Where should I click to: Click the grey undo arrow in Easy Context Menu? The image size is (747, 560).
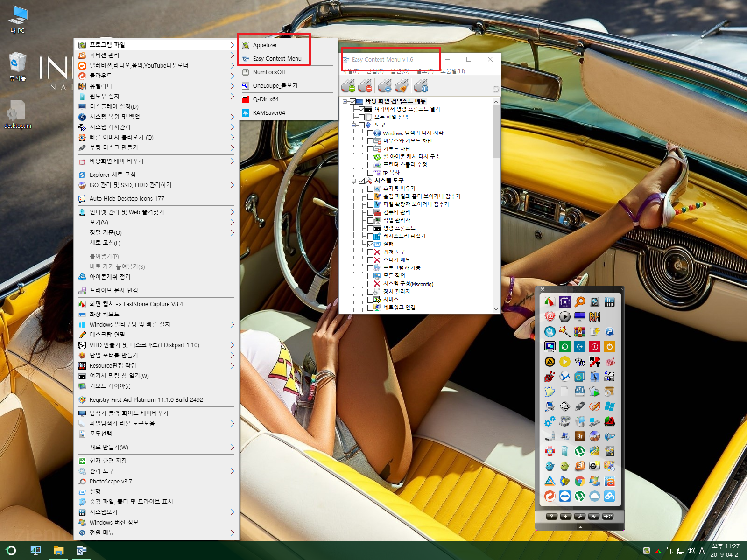pyautogui.click(x=495, y=89)
